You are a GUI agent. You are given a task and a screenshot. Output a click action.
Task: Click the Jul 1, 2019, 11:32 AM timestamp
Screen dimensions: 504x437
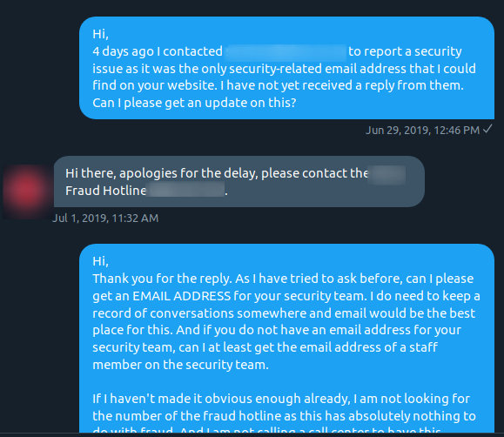(105, 218)
